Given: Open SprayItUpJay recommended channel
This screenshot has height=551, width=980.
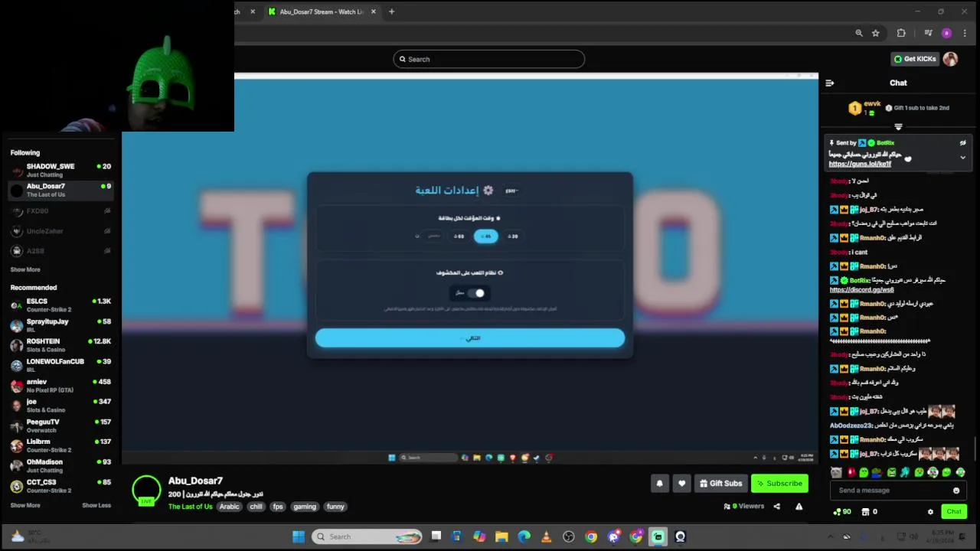Looking at the screenshot, I should click(60, 325).
